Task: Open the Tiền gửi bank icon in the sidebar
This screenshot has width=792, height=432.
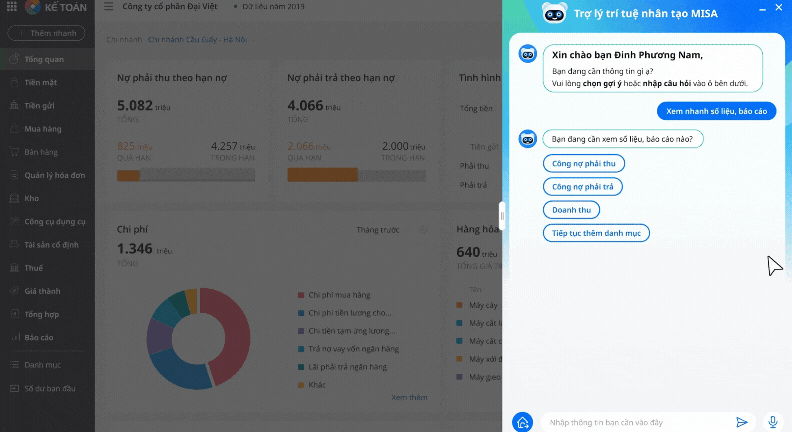Action: tap(12, 106)
